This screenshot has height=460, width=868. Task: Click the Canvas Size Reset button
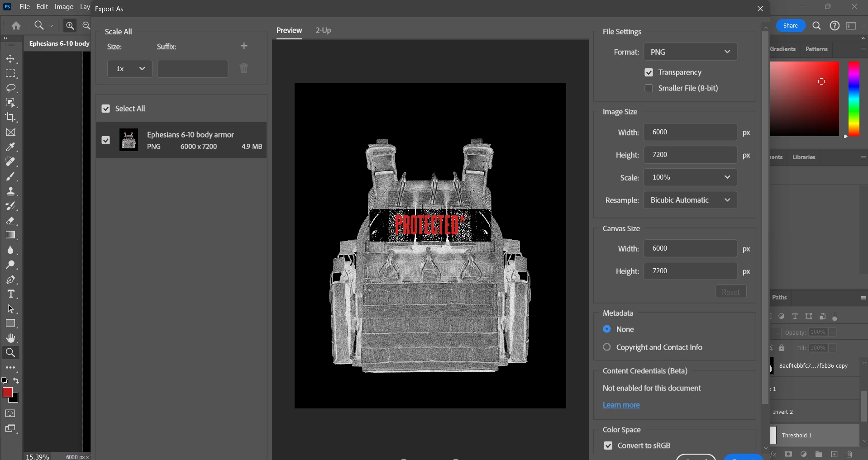731,292
